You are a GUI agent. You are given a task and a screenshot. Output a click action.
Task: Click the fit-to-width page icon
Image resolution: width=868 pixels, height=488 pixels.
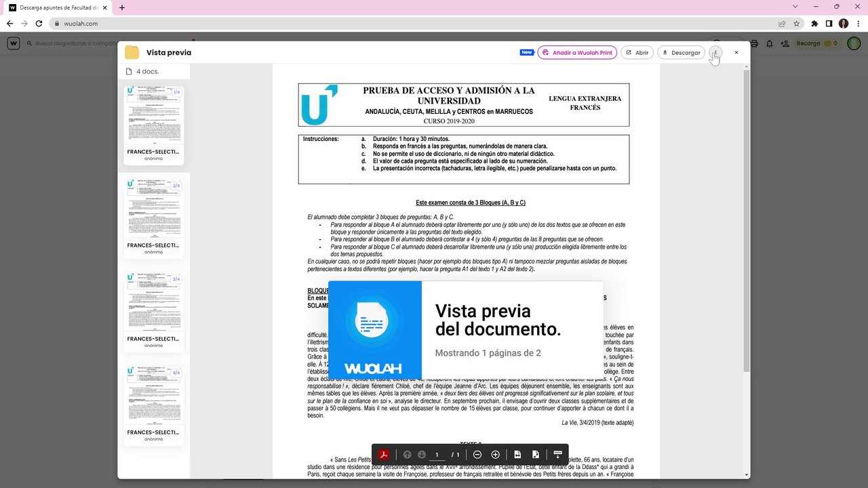click(x=517, y=454)
